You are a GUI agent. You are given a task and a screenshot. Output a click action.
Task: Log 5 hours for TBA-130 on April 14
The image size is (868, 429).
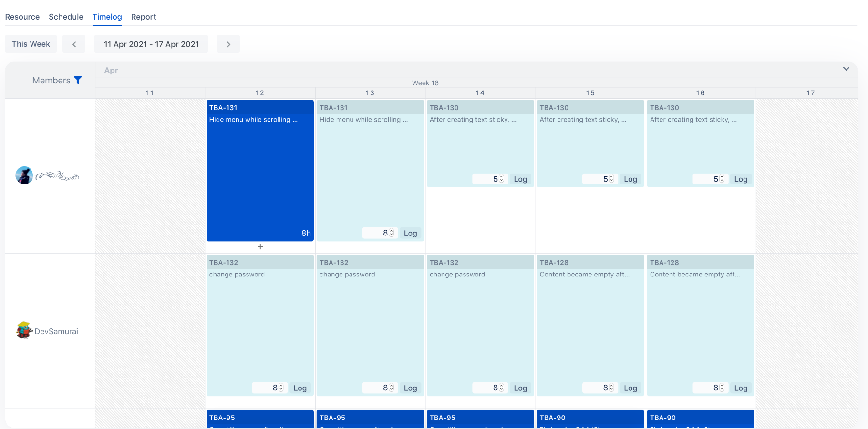click(x=520, y=179)
